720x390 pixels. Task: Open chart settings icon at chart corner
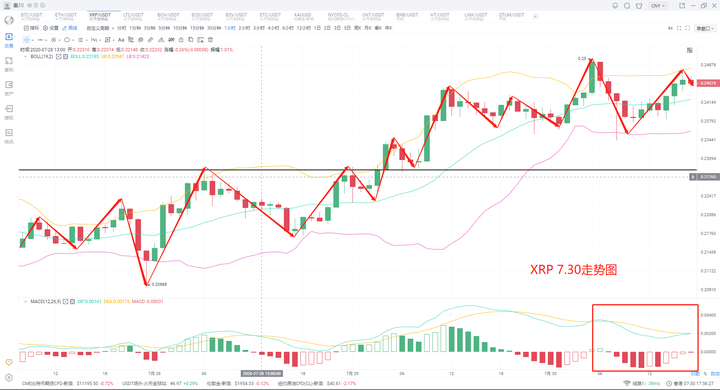690,50
